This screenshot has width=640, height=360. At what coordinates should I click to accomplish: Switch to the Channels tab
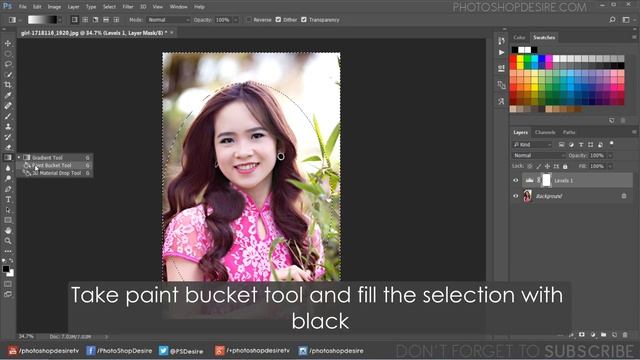[x=545, y=132]
